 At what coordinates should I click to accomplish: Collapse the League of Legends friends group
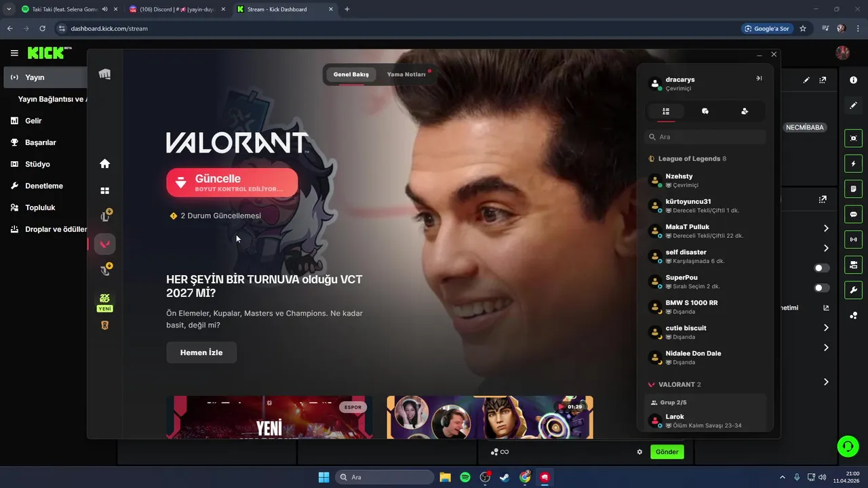(x=687, y=159)
